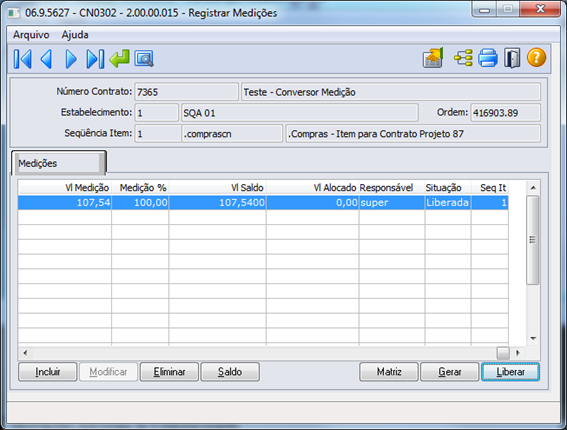
Task: Click the Liberar button
Action: coord(510,372)
